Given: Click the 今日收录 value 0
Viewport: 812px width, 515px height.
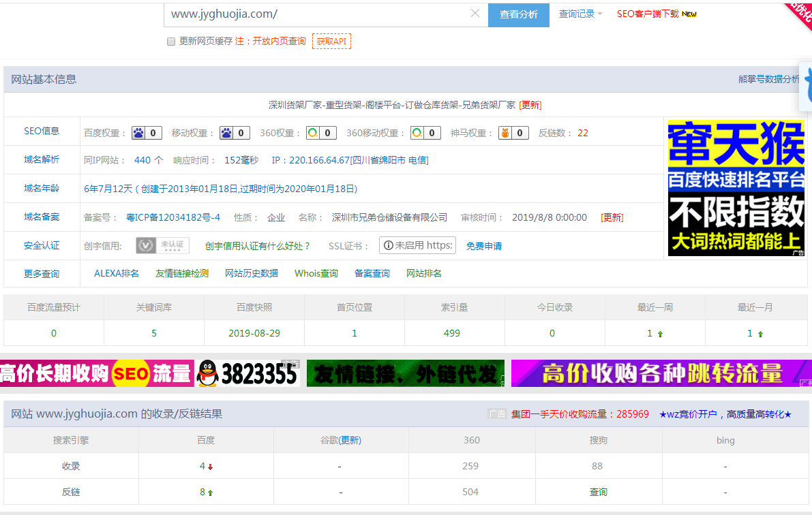Looking at the screenshot, I should click(x=552, y=333).
